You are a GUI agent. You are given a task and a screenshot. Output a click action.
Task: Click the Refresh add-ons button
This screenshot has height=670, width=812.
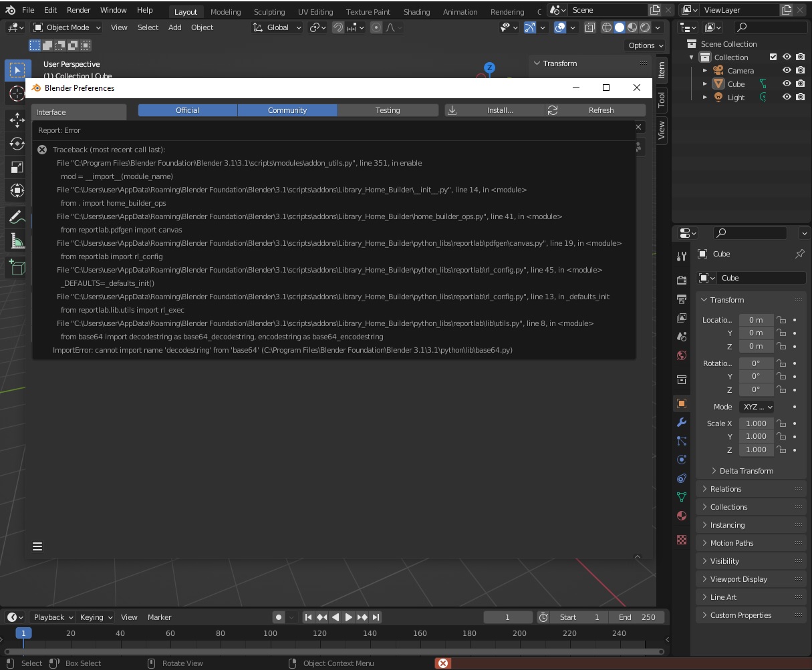[x=595, y=110]
